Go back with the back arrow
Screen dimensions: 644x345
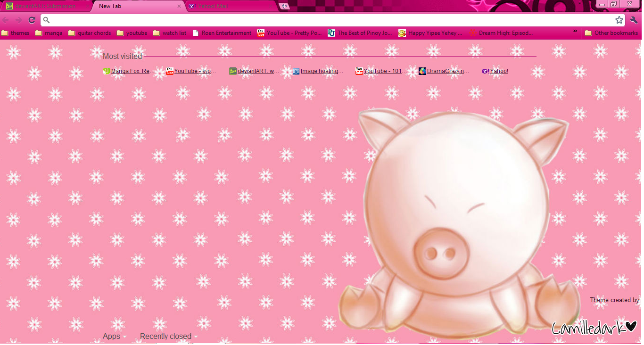6,20
